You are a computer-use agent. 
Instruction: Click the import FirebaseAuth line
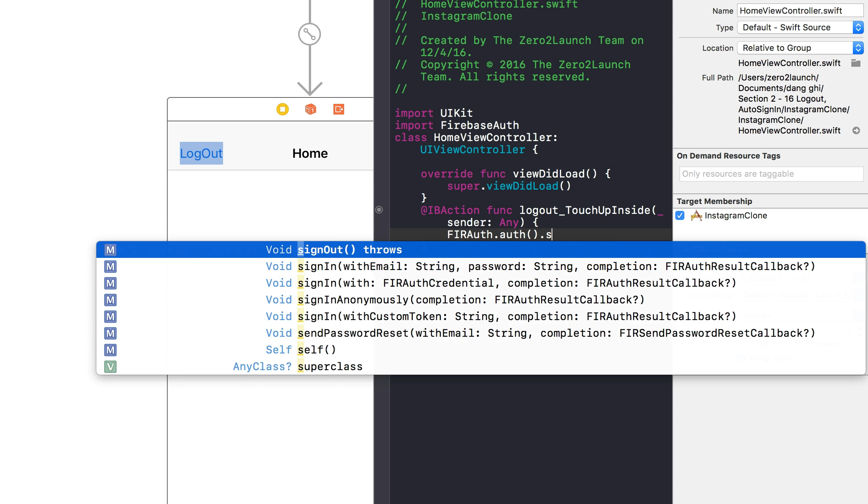pos(457,125)
